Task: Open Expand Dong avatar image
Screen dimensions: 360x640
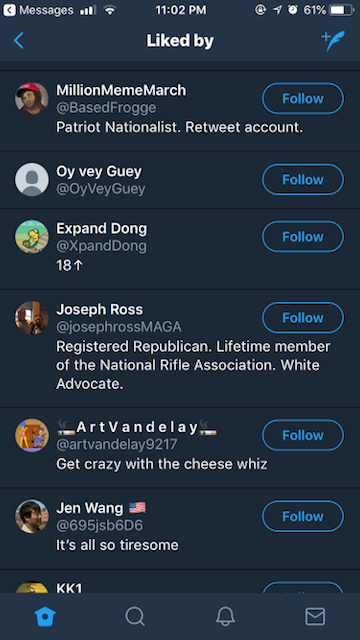Action: (x=32, y=237)
